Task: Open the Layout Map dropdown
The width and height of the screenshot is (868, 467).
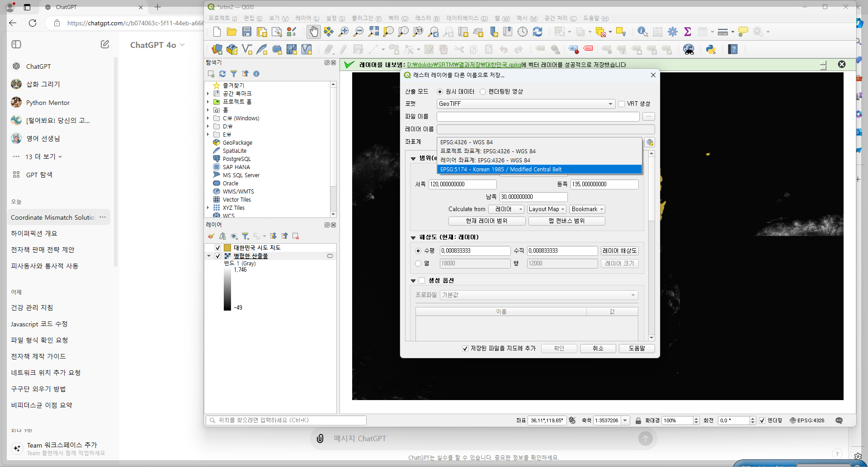Action: (547, 209)
